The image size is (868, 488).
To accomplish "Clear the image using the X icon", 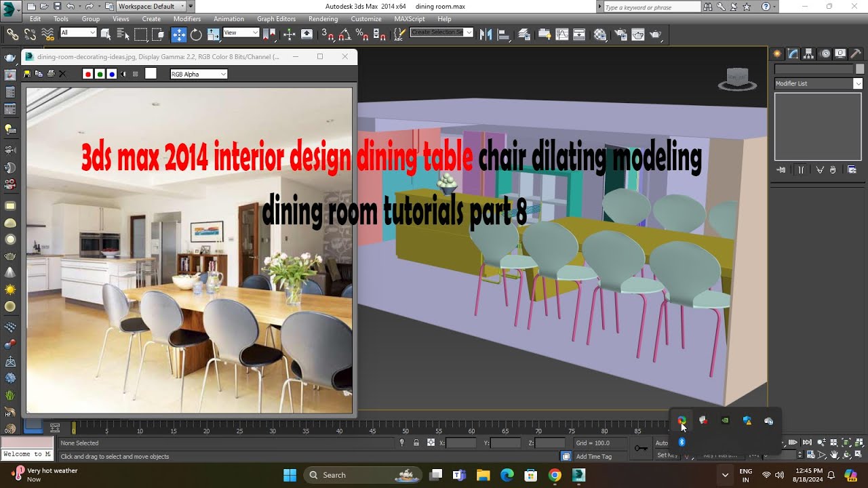I will pyautogui.click(x=63, y=74).
